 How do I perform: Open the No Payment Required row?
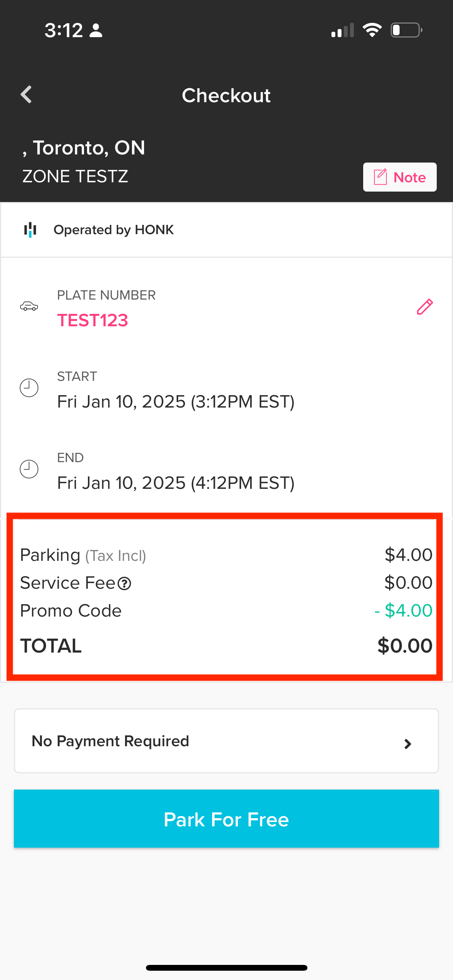226,741
